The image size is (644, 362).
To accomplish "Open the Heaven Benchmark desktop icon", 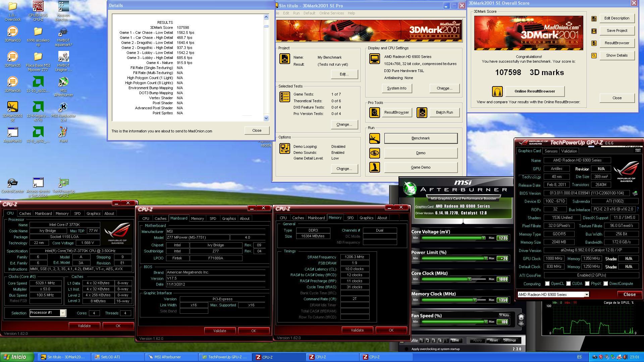I will tap(63, 11).
